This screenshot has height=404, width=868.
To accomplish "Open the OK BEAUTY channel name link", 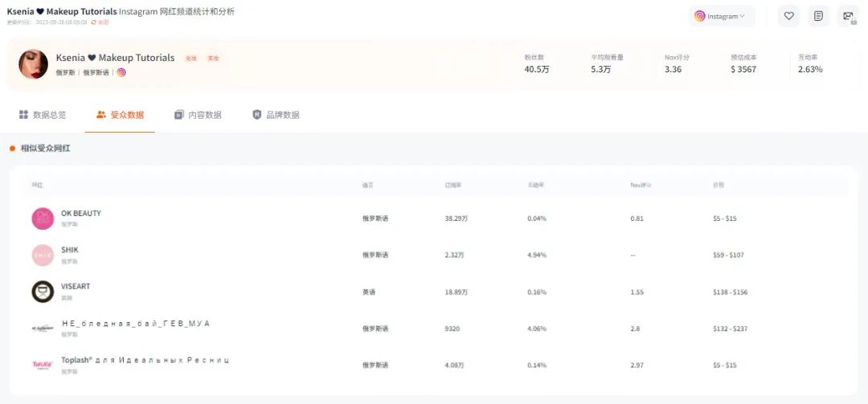I will (81, 214).
